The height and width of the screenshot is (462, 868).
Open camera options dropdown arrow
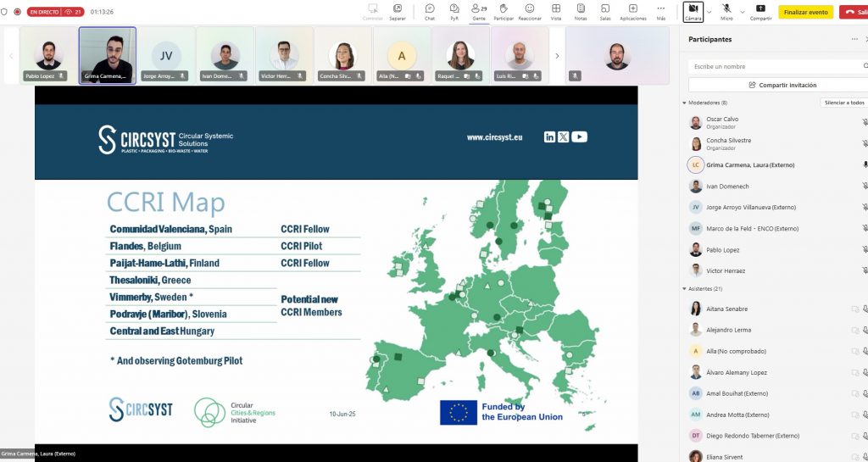pos(709,12)
